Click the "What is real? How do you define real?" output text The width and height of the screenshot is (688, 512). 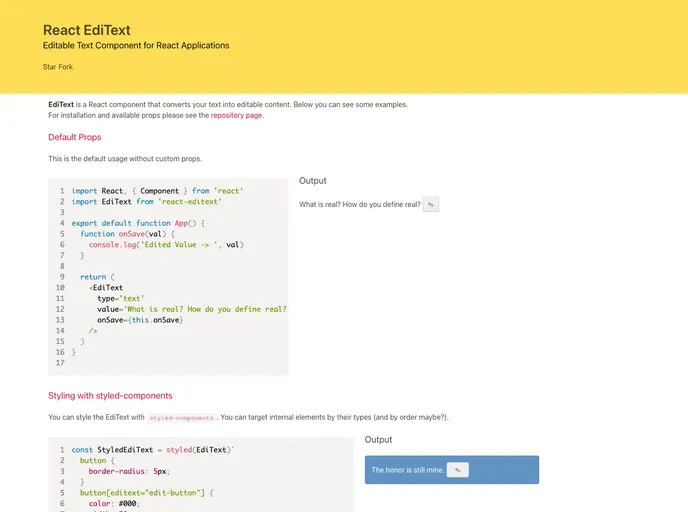[360, 204]
